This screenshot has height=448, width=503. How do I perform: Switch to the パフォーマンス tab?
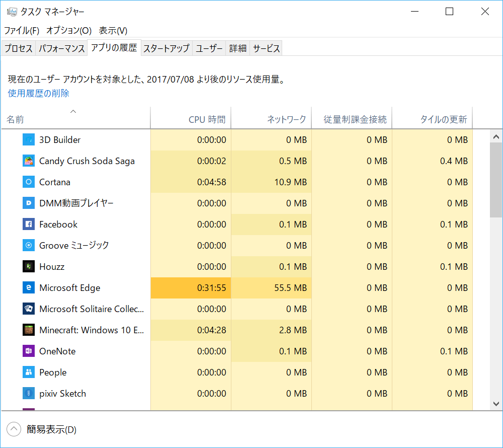coord(61,48)
